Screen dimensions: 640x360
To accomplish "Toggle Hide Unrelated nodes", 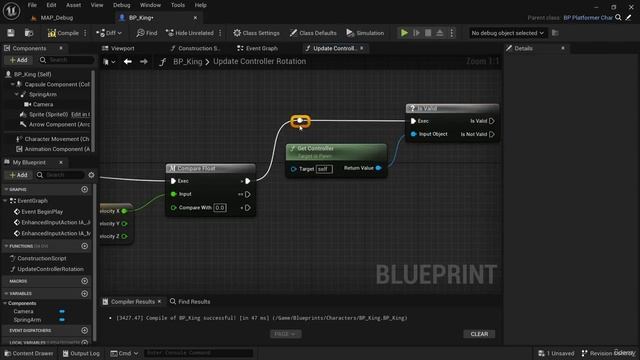I will tap(190, 33).
